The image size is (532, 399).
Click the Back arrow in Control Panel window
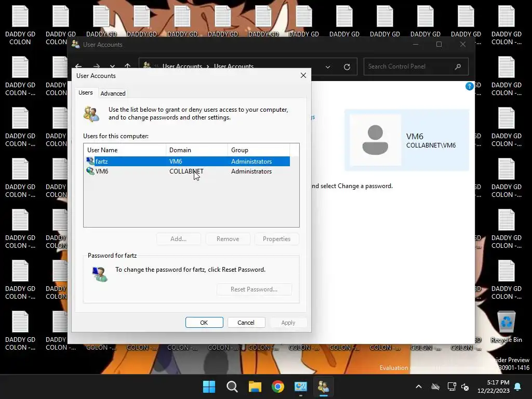(x=79, y=66)
